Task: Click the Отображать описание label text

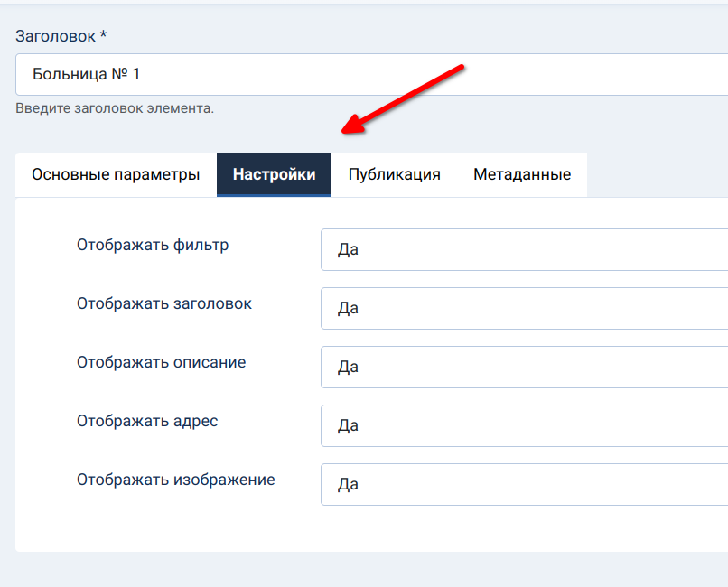Action: click(x=161, y=362)
